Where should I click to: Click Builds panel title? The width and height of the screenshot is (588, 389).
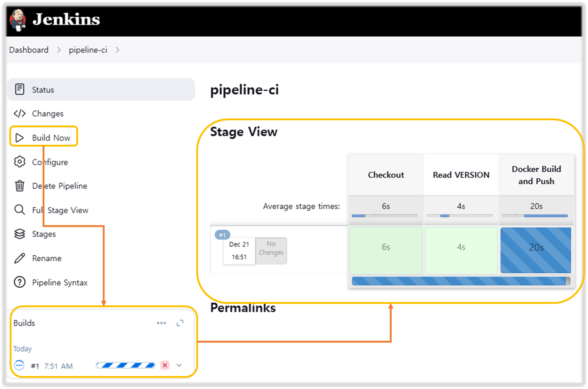tap(24, 323)
